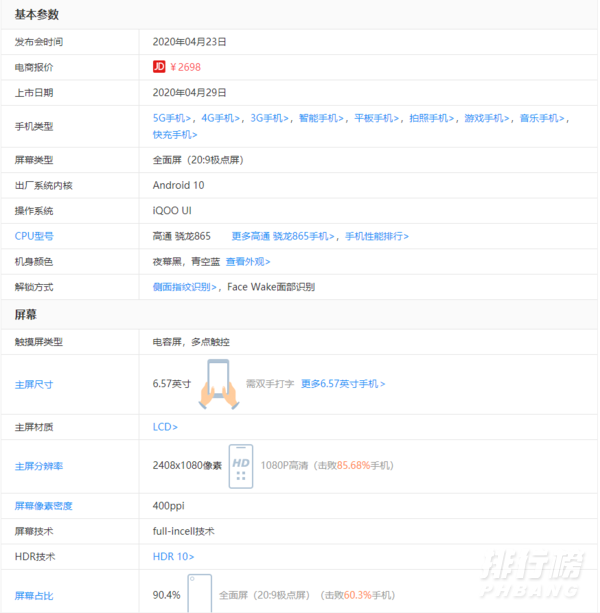Open 更多6.57英寸手机 link
The height and width of the screenshot is (613, 600).
click(343, 384)
